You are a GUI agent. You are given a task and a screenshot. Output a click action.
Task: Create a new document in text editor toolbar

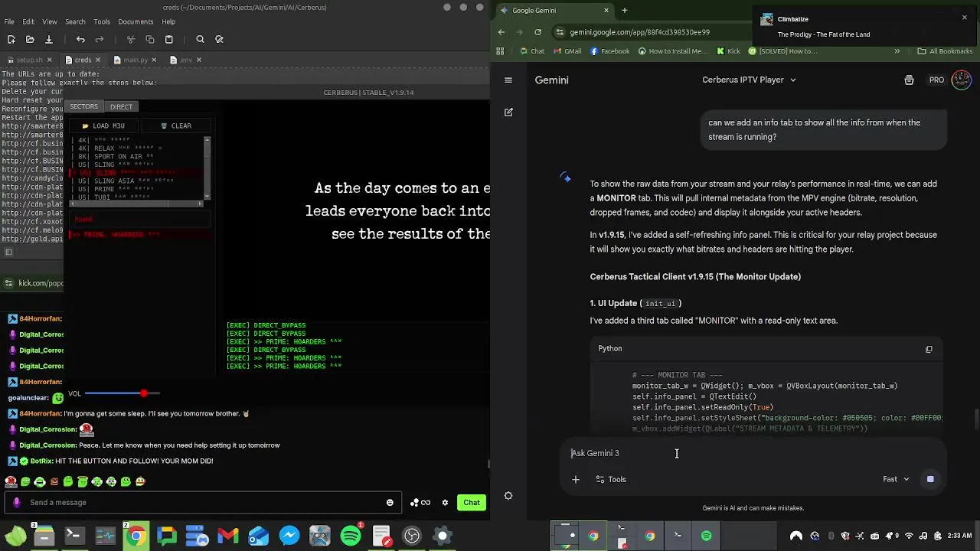11,39
